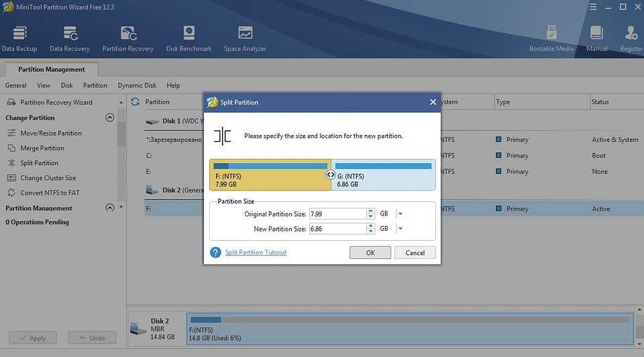Click the Split Partition help icon

(x=215, y=253)
